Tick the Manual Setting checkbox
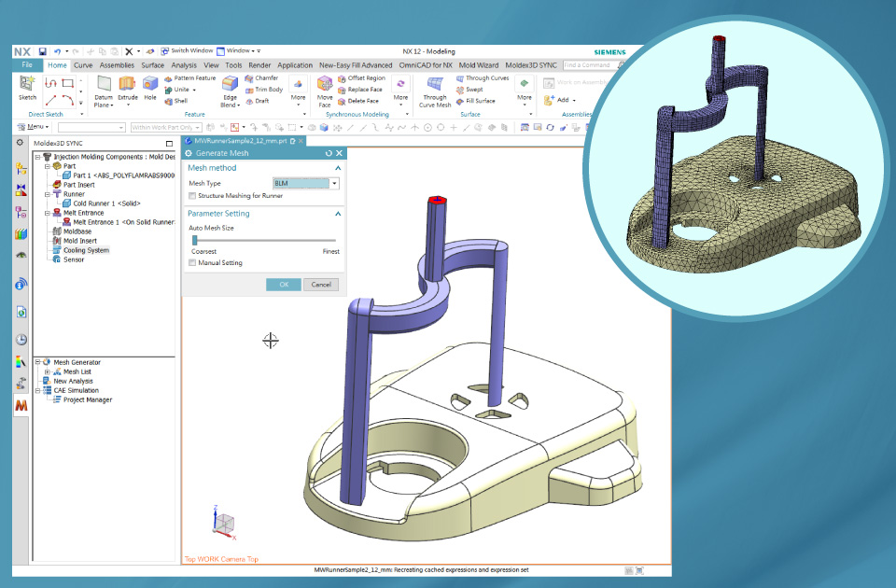This screenshot has height=588, width=896. click(192, 263)
